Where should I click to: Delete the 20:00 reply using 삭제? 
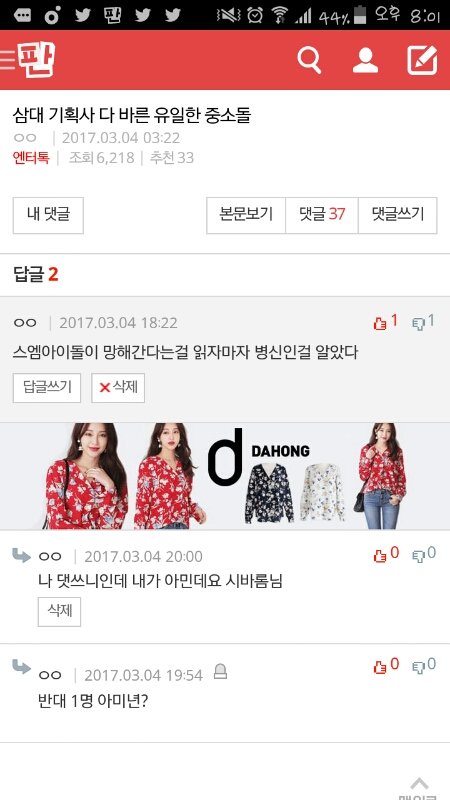pyautogui.click(x=59, y=612)
